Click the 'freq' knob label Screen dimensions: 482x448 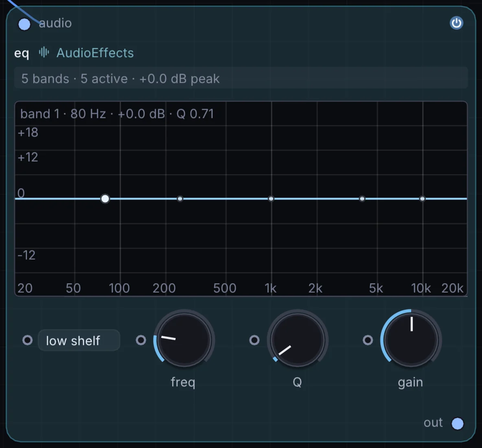pyautogui.click(x=183, y=382)
